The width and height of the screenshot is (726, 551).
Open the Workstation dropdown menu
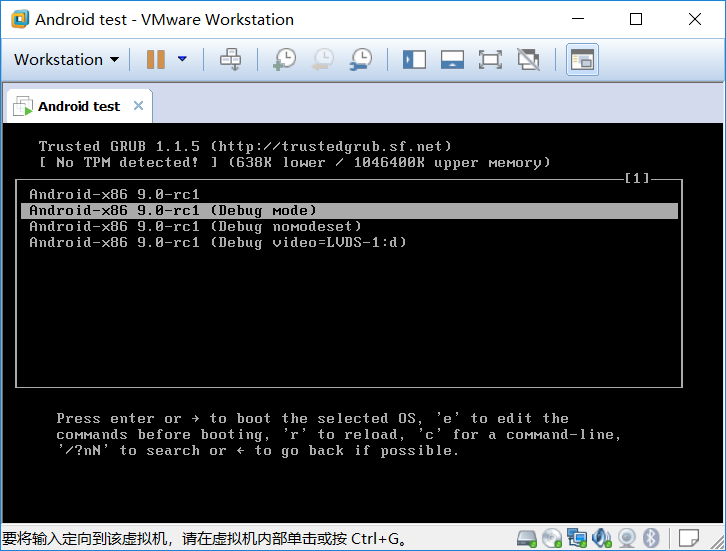point(66,59)
